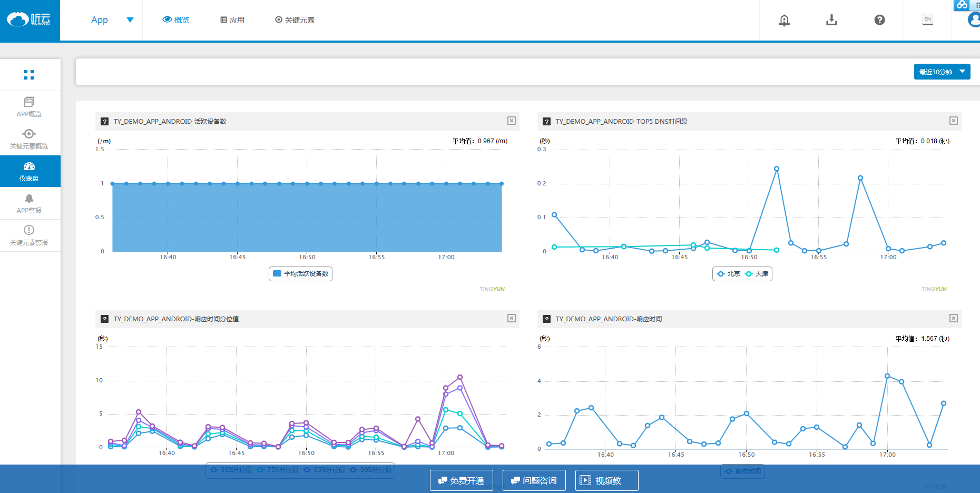Toggle 天津 series in DNS chart legend
Screen dimensions: 980x493
tap(757, 274)
